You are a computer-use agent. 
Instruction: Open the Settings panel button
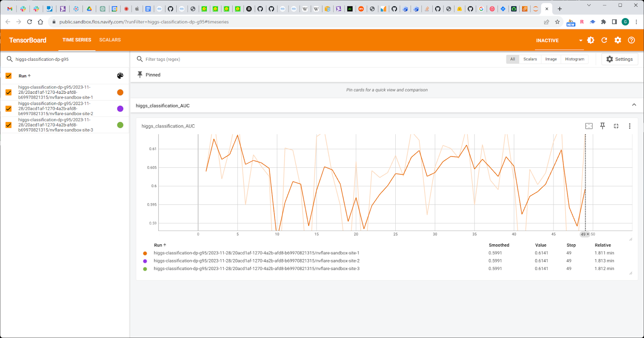pos(619,59)
